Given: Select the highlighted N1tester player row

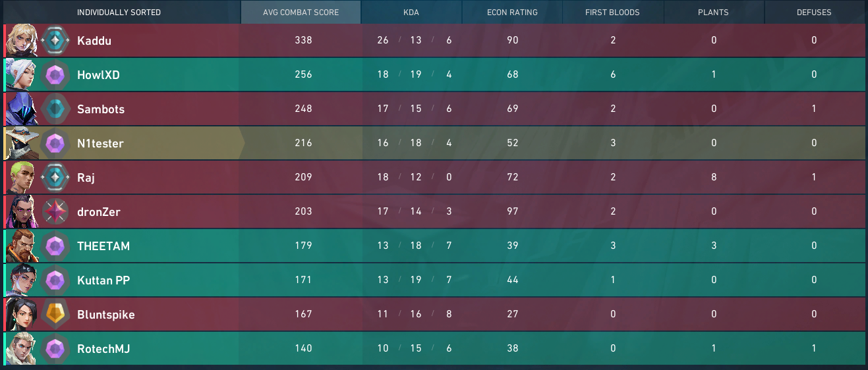Looking at the screenshot, I should tap(434, 143).
